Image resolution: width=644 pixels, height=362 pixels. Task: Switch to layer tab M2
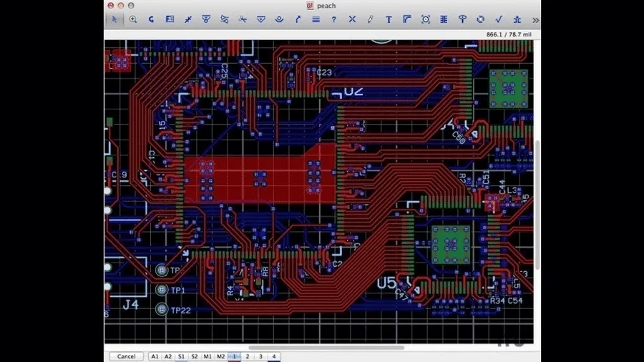[x=220, y=356]
